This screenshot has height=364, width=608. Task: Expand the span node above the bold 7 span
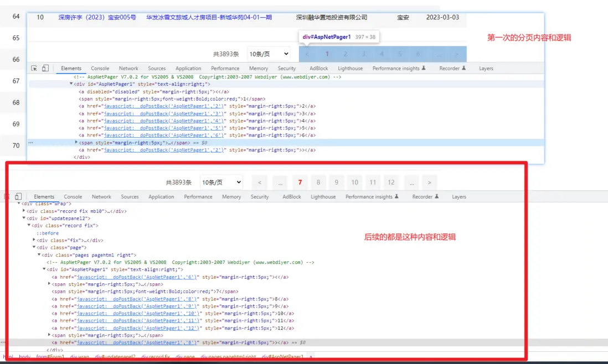(49, 284)
